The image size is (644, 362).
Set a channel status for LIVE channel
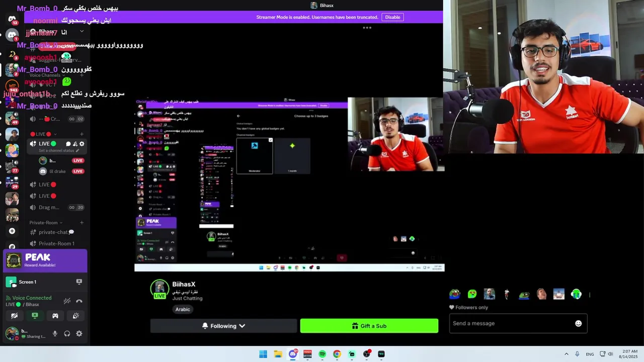[59, 150]
